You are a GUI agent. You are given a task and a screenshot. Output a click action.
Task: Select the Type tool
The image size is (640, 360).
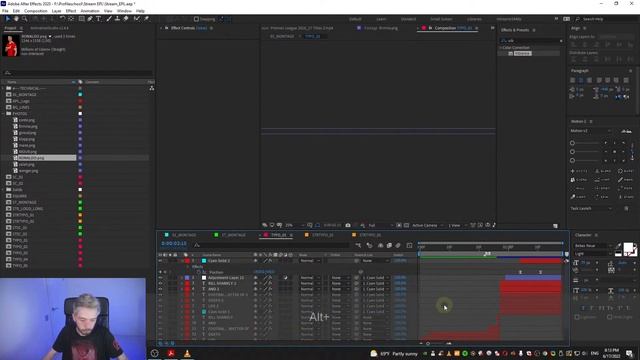(x=98, y=19)
